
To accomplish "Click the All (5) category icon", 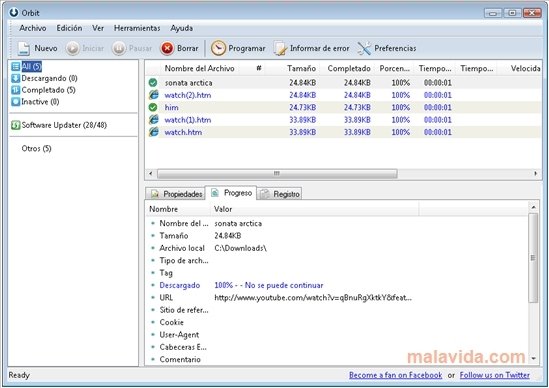I will pos(15,66).
